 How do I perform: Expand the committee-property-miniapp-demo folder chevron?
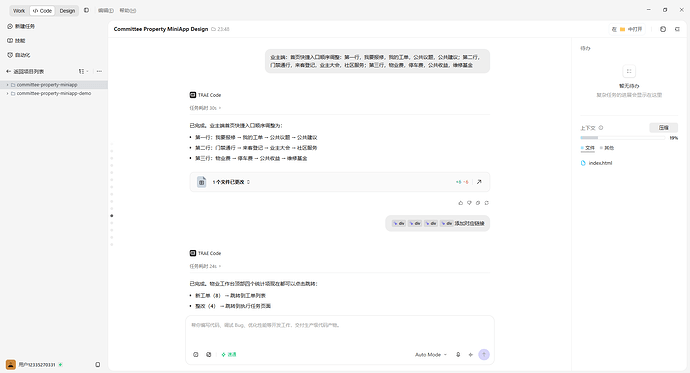click(x=7, y=93)
